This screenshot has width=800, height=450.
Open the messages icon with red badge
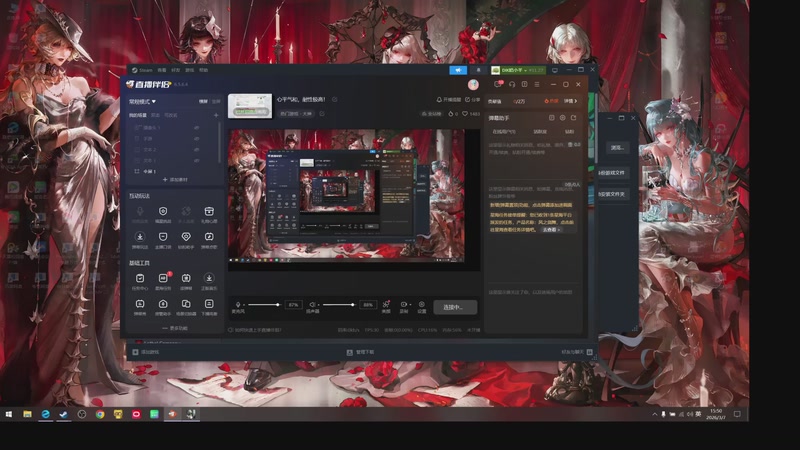498,84
